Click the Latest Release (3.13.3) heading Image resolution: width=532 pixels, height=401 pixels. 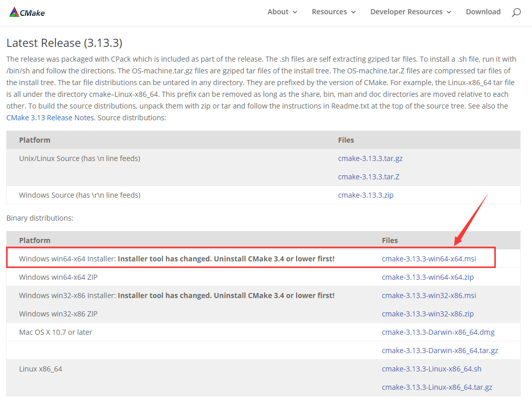(x=65, y=43)
